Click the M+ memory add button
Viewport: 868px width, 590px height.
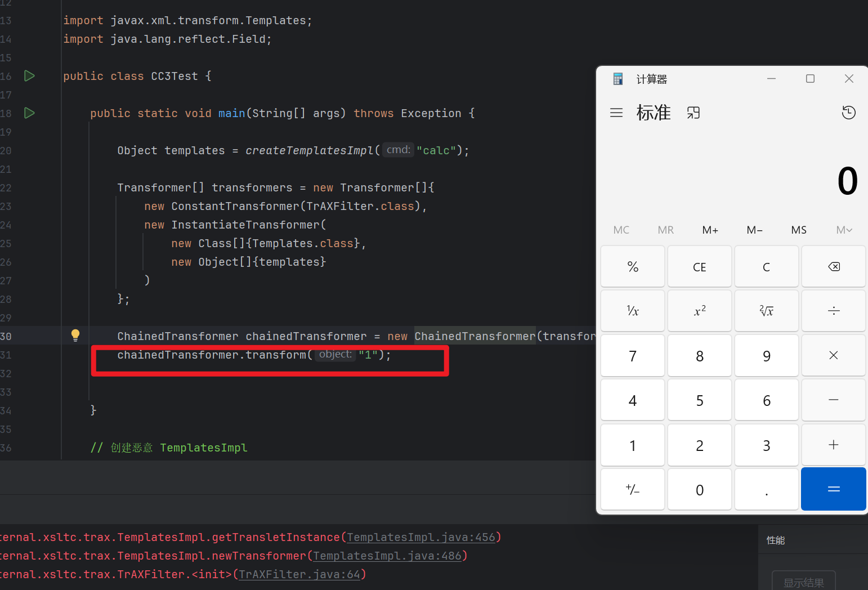(710, 230)
